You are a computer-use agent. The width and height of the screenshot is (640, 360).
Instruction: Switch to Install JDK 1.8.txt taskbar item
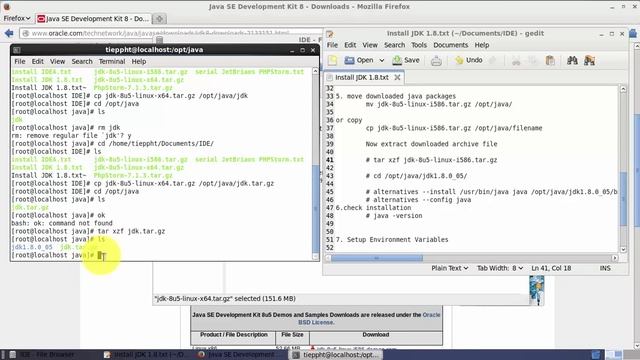[144, 355]
